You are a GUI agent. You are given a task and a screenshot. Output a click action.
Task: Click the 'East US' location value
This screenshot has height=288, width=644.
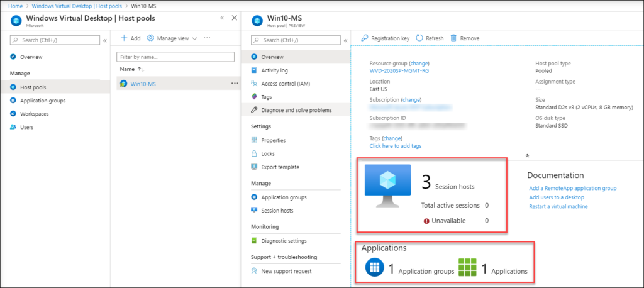pyautogui.click(x=378, y=89)
